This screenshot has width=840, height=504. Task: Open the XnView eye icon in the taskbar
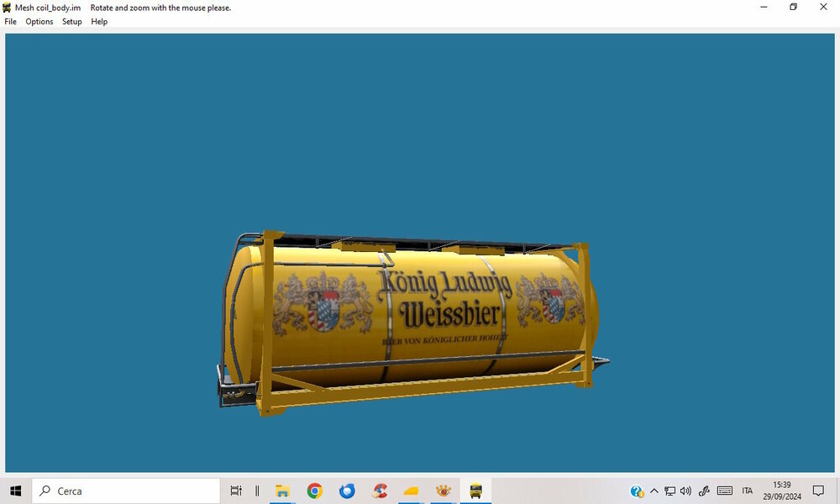click(443, 491)
